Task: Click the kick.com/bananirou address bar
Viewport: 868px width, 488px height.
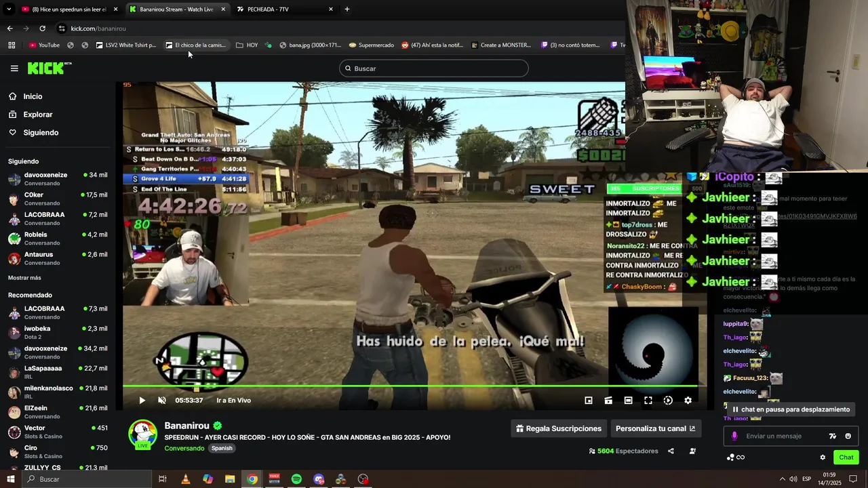Action: click(x=98, y=28)
